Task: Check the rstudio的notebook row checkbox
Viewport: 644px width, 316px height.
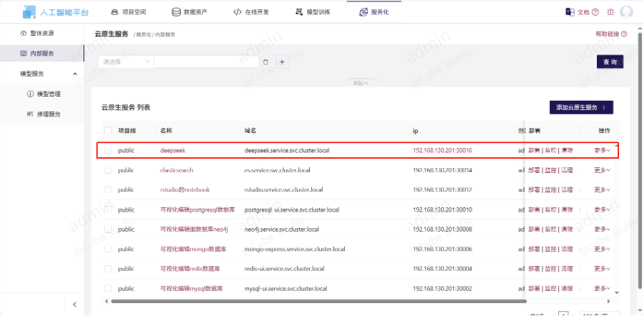Action: [108, 190]
